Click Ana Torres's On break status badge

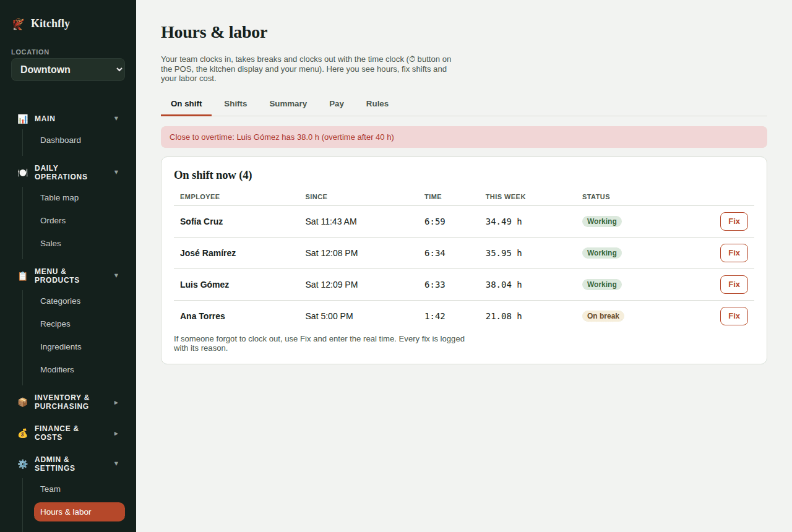click(603, 316)
